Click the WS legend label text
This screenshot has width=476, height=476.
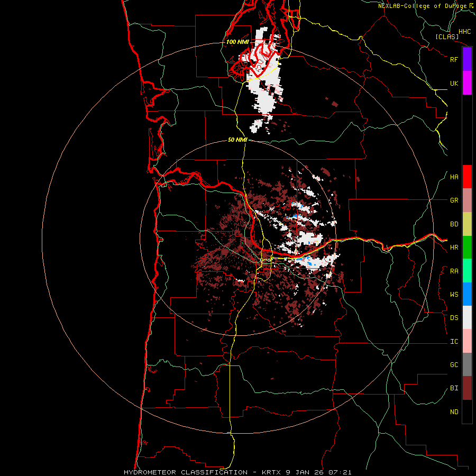tap(454, 295)
